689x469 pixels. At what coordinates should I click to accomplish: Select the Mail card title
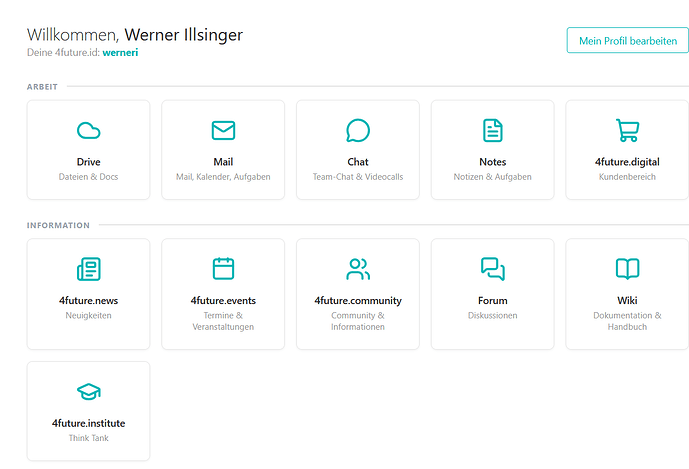coord(223,162)
